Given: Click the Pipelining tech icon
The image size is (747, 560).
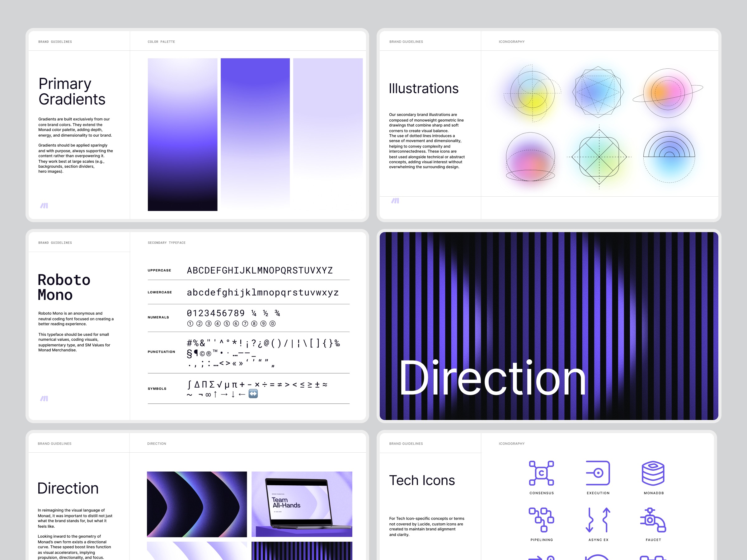Looking at the screenshot, I should click(x=541, y=520).
